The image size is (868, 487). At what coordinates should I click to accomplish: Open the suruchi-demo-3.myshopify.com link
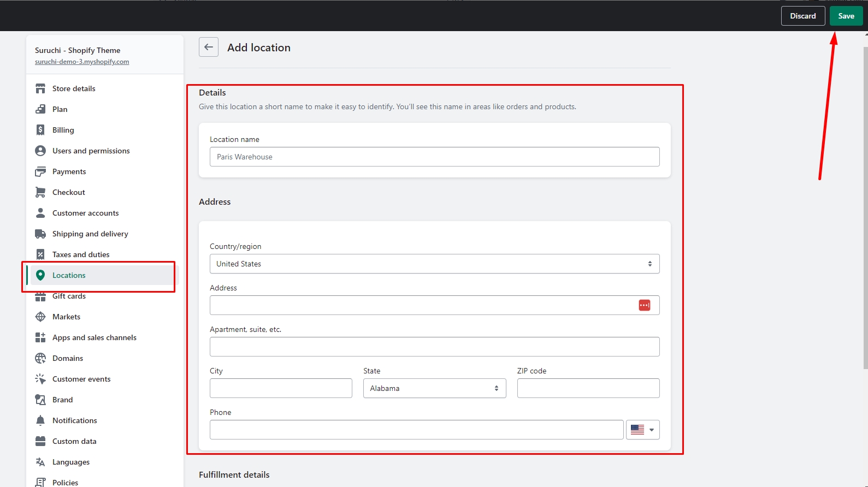point(82,62)
